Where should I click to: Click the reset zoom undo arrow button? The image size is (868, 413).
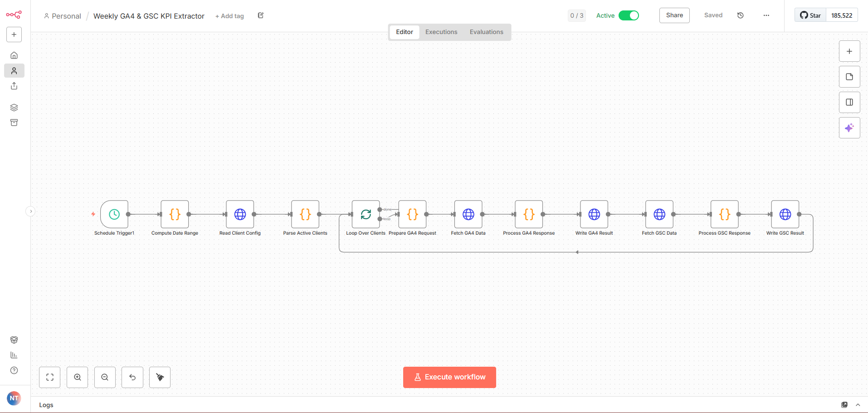pos(132,377)
